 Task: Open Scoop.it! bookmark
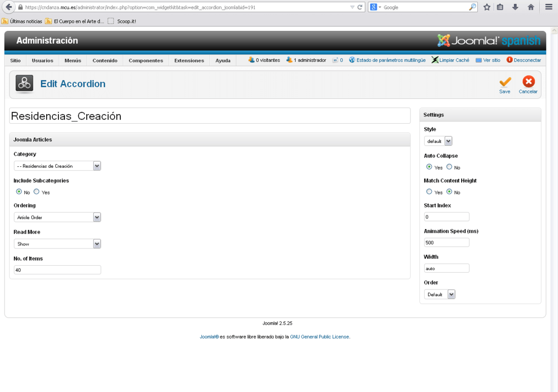[122, 21]
